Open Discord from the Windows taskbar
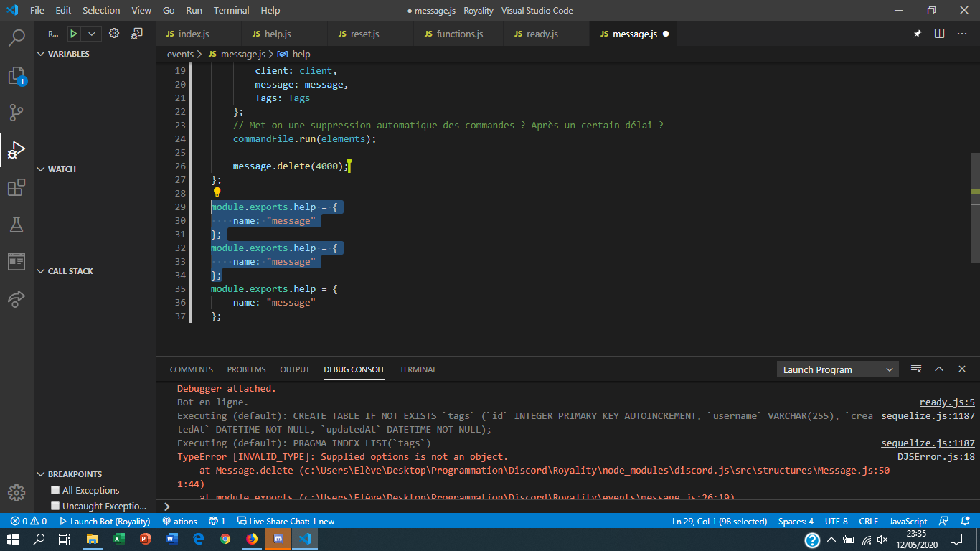Viewport: 980px width, 551px height. tap(278, 539)
